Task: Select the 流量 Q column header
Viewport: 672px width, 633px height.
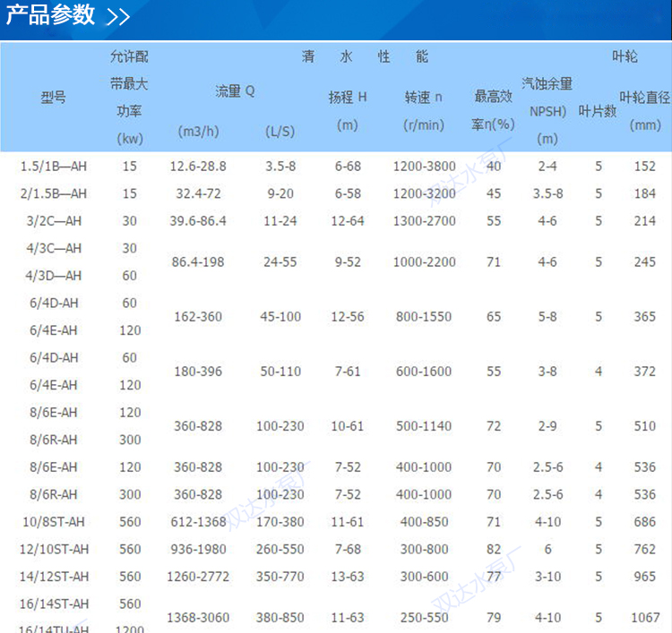Action: 235,90
